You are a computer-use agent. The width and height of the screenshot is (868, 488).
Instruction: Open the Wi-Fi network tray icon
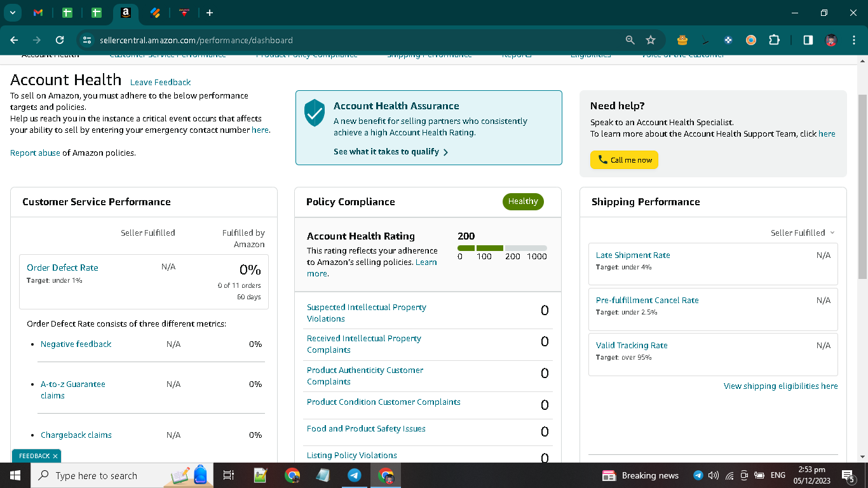click(729, 475)
